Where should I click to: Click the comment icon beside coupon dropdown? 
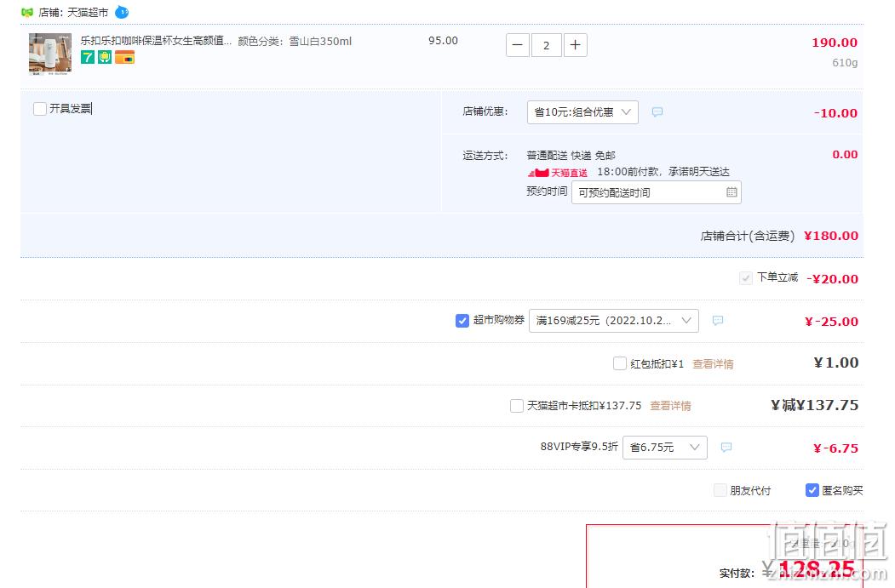(x=718, y=321)
